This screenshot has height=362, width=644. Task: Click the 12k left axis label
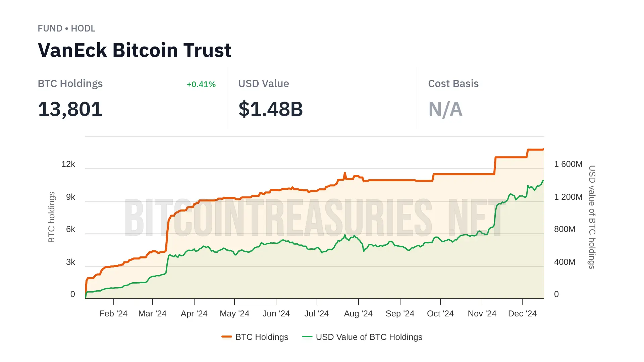68,164
